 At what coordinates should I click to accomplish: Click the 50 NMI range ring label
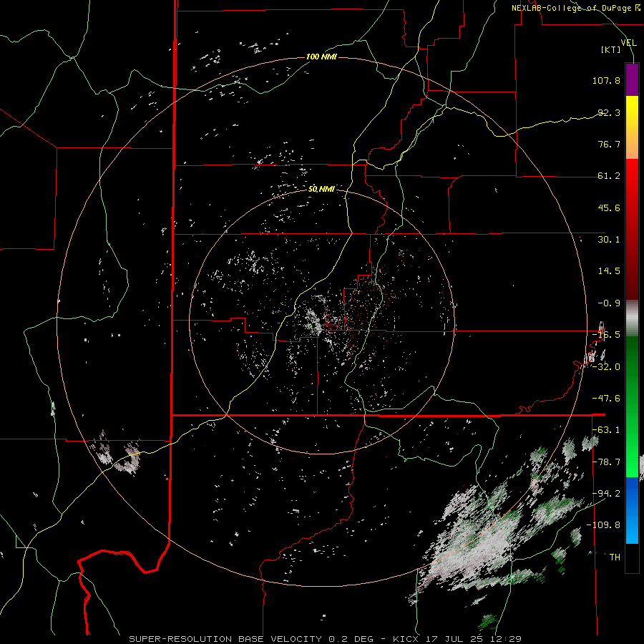pos(321,190)
